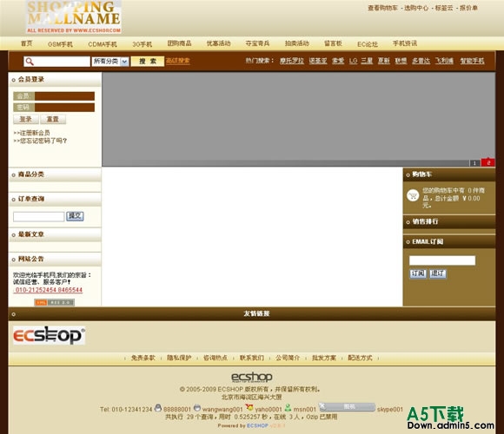504x434 pixels.
Task: Click the 注册新会员 register link
Action: [x=32, y=133]
